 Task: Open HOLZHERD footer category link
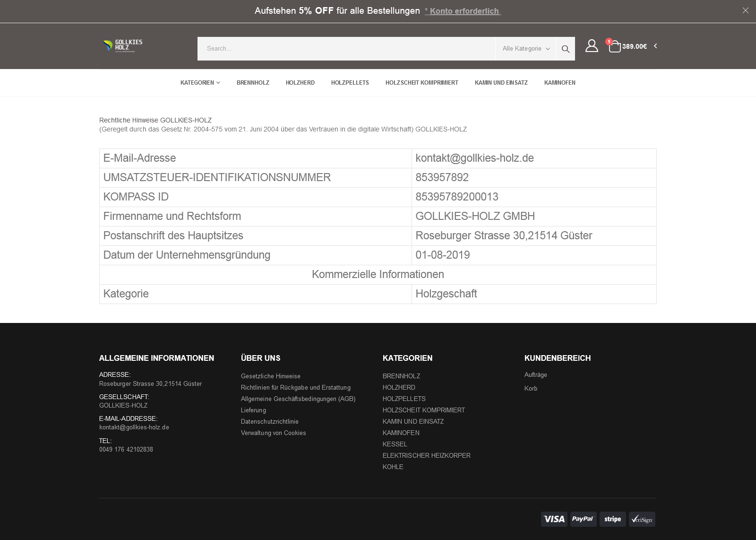click(x=399, y=388)
